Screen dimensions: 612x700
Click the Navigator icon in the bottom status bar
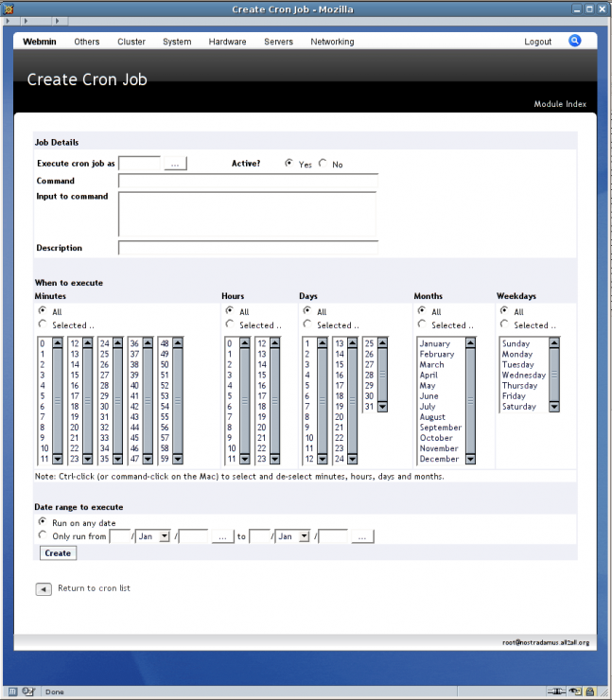click(12, 691)
